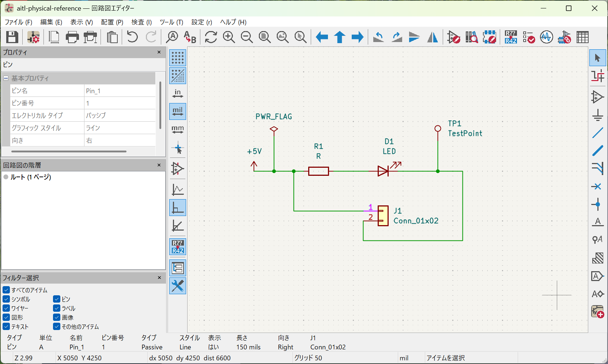608x364 pixels.
Task: Zoom to fit the whole schematic
Action: pos(265,37)
